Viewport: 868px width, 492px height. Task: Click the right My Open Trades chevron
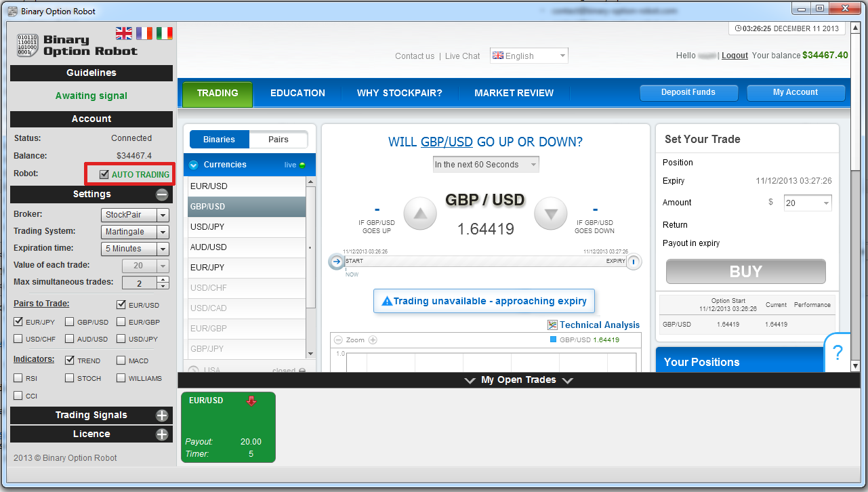(x=568, y=381)
